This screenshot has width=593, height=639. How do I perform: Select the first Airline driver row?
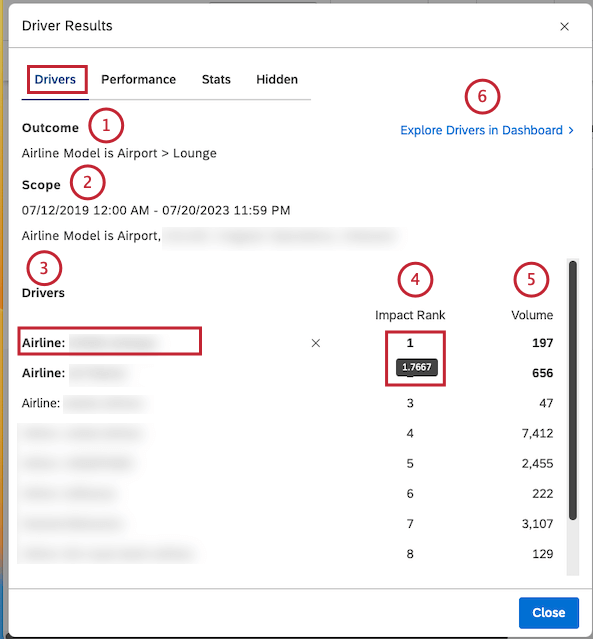[x=287, y=343]
